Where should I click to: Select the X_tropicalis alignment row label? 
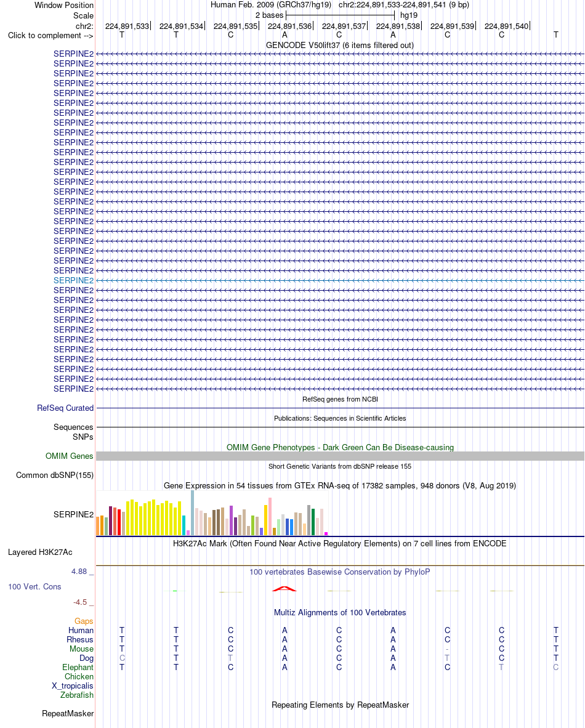tap(73, 686)
